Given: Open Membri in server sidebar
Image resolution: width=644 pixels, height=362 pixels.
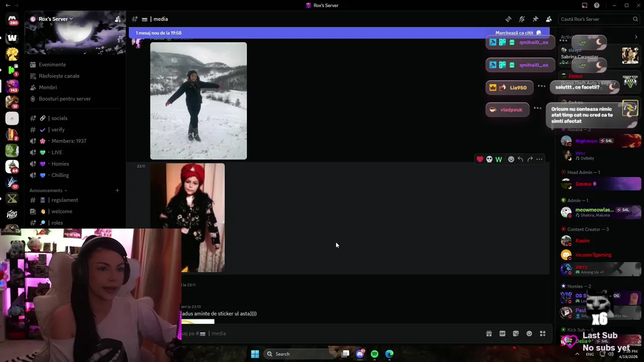Looking at the screenshot, I should pyautogui.click(x=75, y=87).
